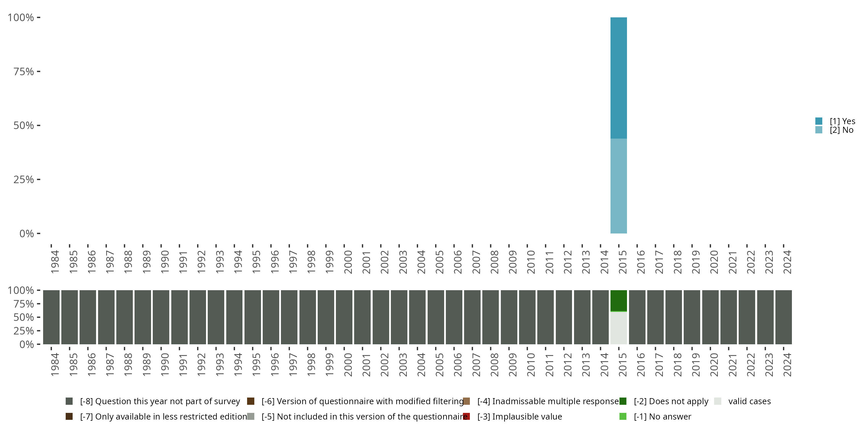
Task: Click the [-5] Not included legend swatch
Action: [x=251, y=416]
